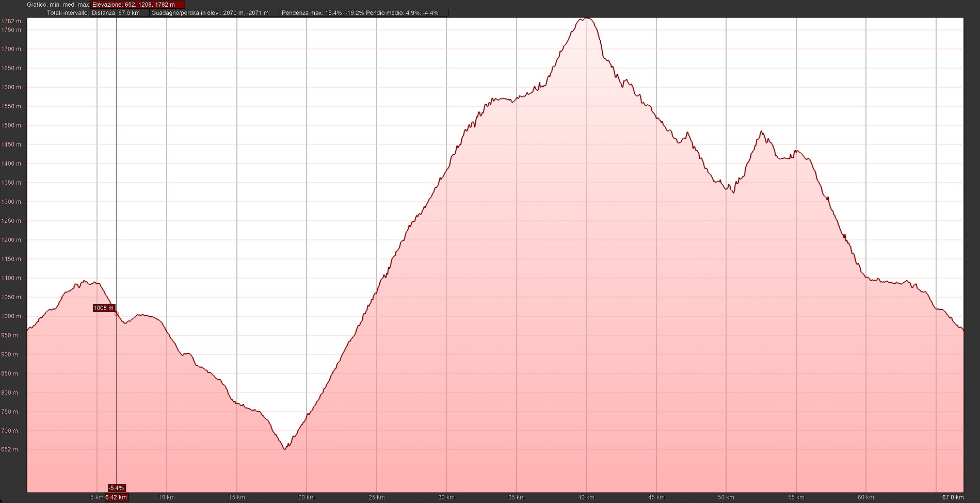The width and height of the screenshot is (980, 503).
Task: Click the 1500 m label on the elevation axis
Action: pyautogui.click(x=11, y=125)
